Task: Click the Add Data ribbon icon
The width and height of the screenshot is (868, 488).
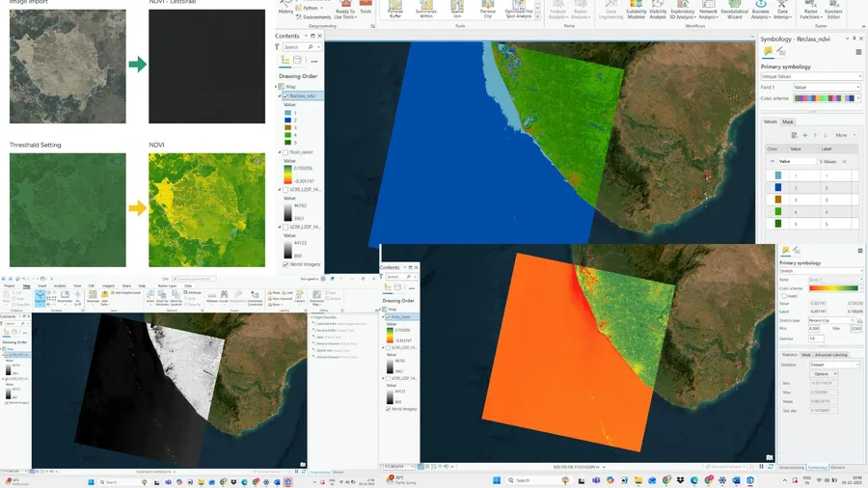Action: pos(104,297)
